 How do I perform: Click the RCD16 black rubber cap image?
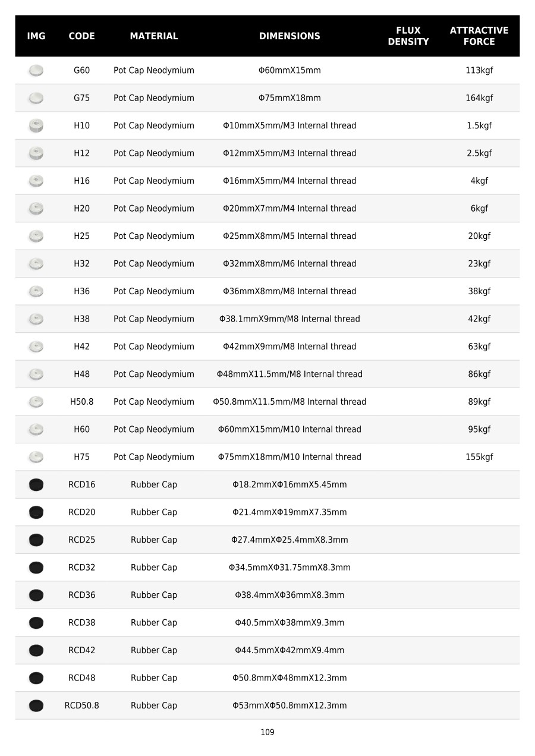pos(36,485)
